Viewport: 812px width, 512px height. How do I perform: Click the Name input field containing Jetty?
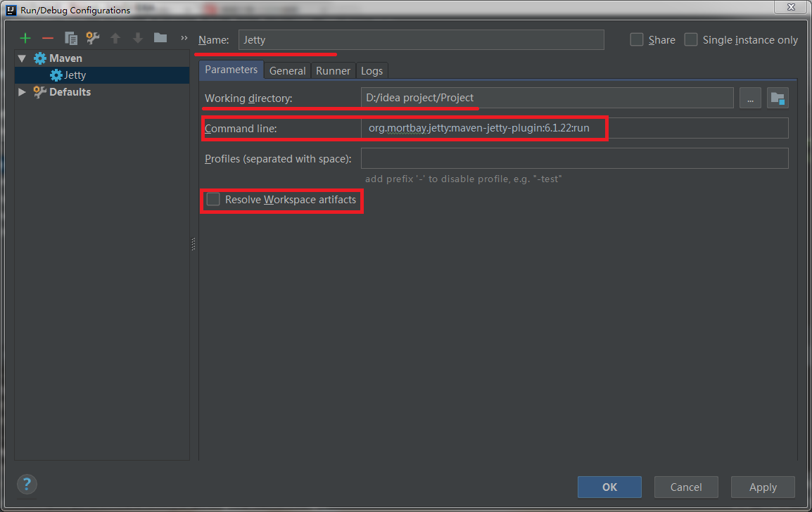pyautogui.click(x=421, y=40)
